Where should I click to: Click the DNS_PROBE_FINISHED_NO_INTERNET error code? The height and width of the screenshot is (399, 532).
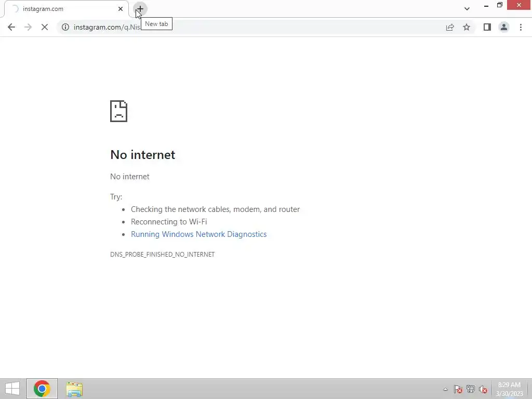(x=162, y=255)
